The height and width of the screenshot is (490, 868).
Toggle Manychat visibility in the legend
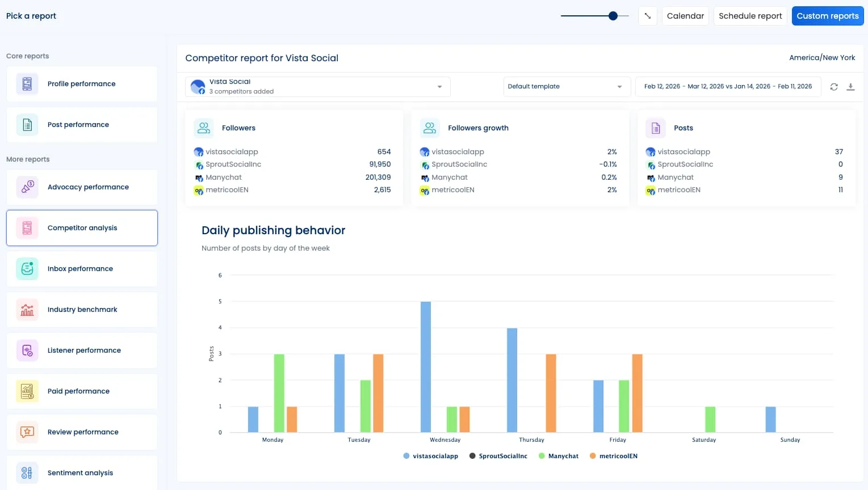(x=559, y=455)
